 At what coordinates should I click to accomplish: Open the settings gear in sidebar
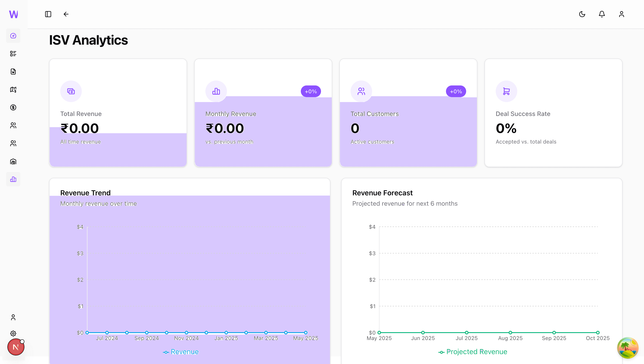point(13,333)
